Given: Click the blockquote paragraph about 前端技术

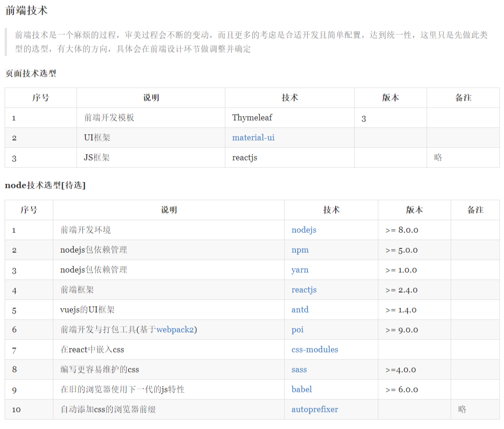Looking at the screenshot, I should (251, 42).
